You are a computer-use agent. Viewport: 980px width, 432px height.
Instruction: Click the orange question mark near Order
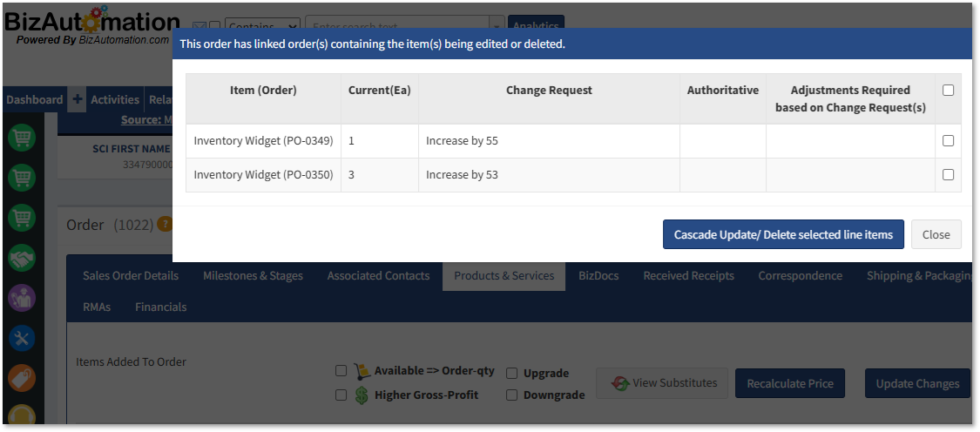coord(164,224)
